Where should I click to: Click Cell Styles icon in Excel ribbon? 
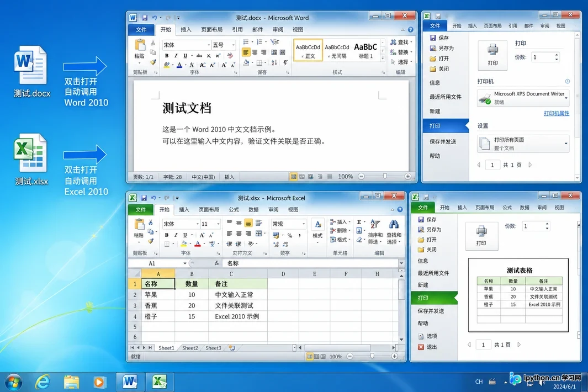coord(317,225)
